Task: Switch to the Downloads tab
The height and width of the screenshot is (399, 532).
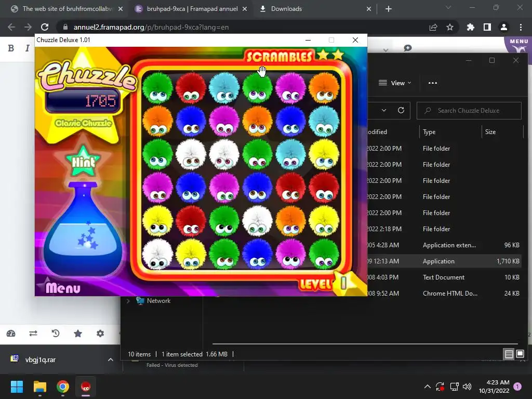Action: point(315,9)
